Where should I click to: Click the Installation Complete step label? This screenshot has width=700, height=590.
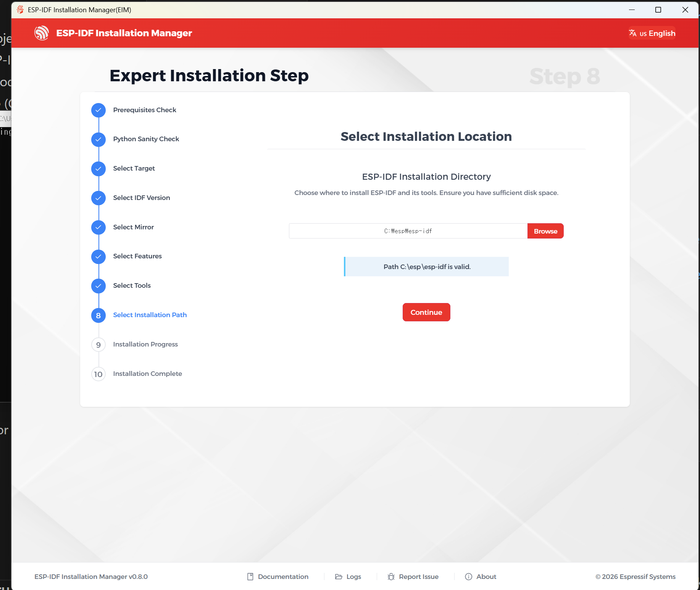147,374
